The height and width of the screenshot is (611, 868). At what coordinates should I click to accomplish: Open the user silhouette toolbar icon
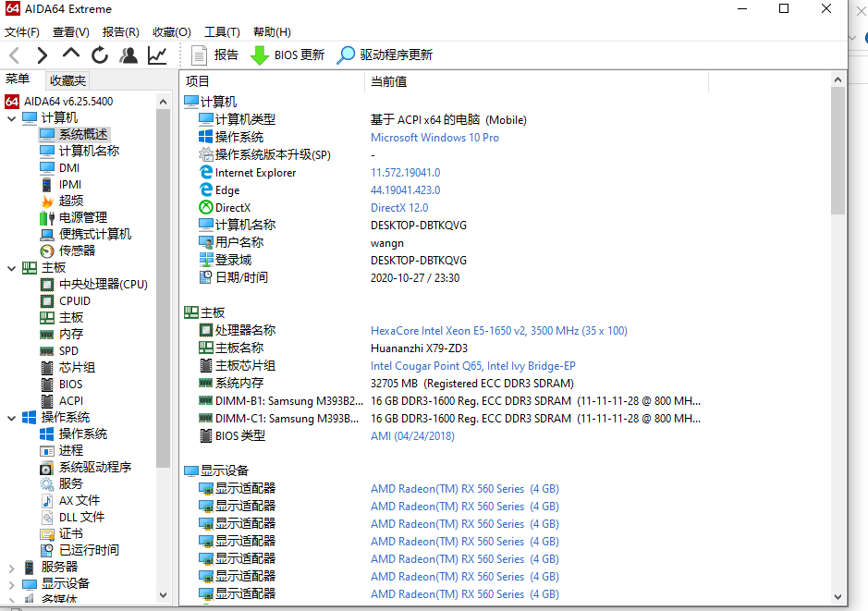tap(129, 55)
